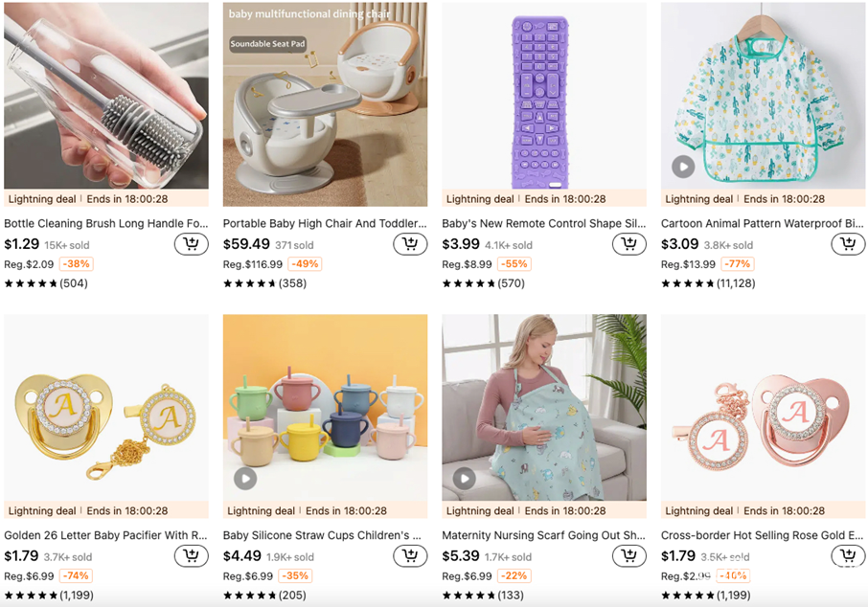Viewport: 868px width, 607px height.
Task: Play video on Cartoon Animal Bib image
Action: pyautogui.click(x=682, y=167)
